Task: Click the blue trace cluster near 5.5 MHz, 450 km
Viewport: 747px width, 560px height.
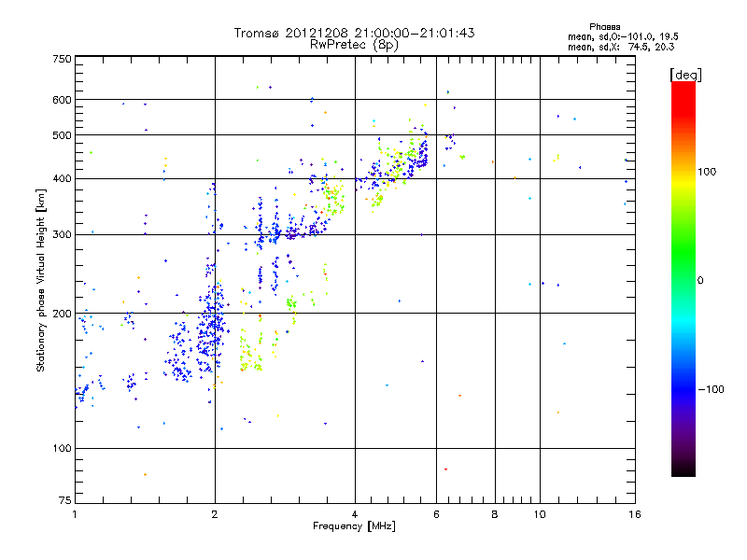Action: click(x=419, y=155)
